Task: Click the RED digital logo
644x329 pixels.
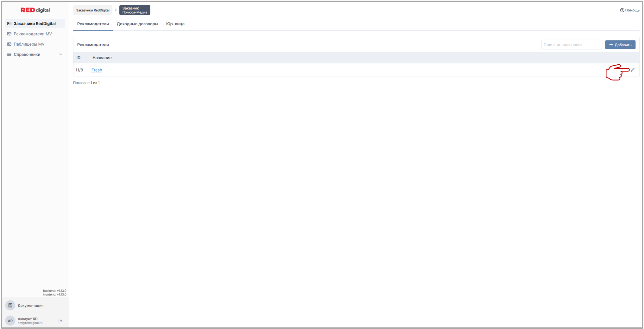Action: 35,10
